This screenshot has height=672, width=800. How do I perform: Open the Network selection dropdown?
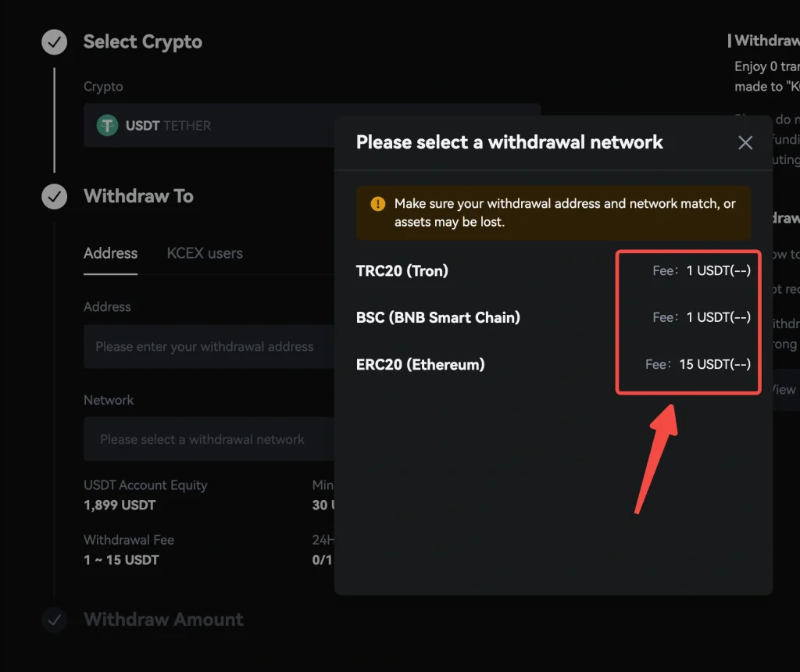205,440
